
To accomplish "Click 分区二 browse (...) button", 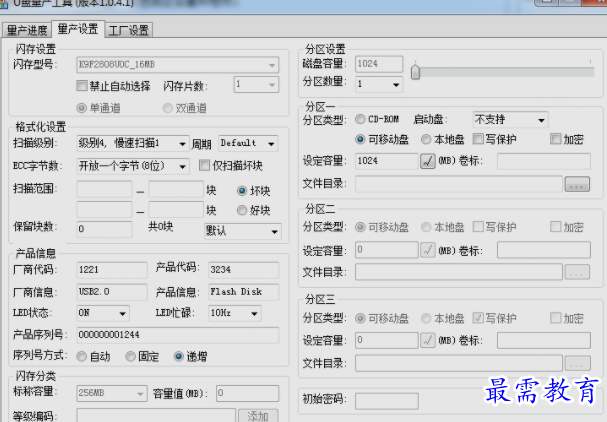I will (x=577, y=272).
